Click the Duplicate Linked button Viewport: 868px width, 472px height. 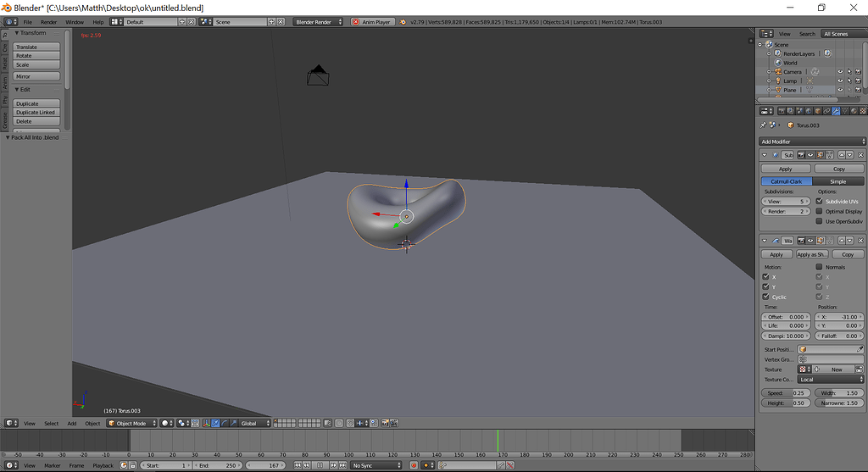(x=36, y=113)
